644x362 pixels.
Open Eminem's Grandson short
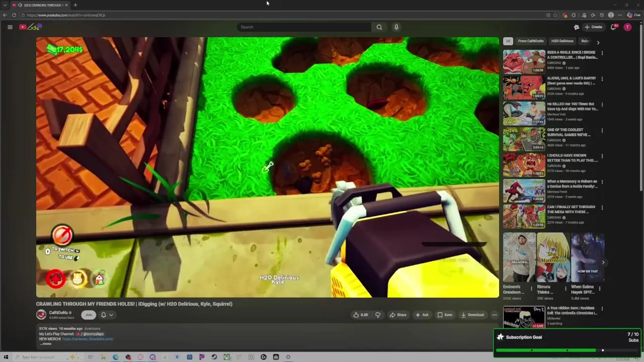tap(519, 257)
